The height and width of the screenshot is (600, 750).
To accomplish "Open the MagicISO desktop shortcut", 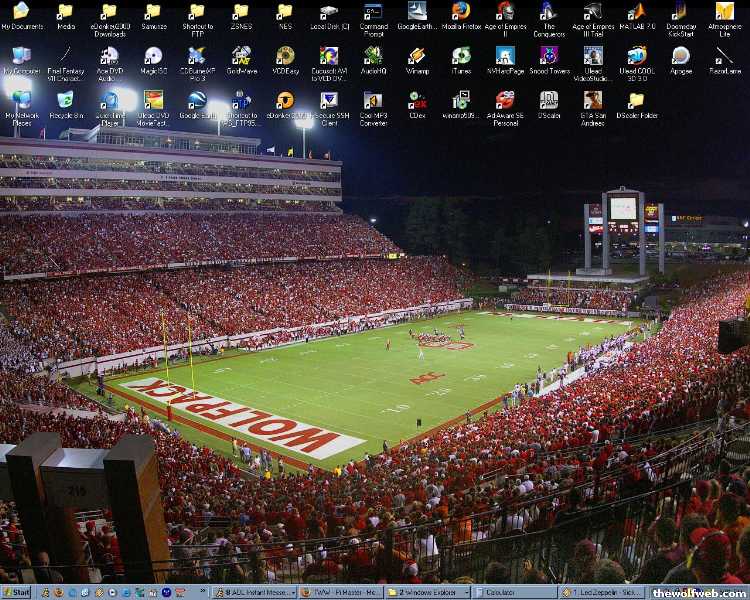I will click(153, 56).
